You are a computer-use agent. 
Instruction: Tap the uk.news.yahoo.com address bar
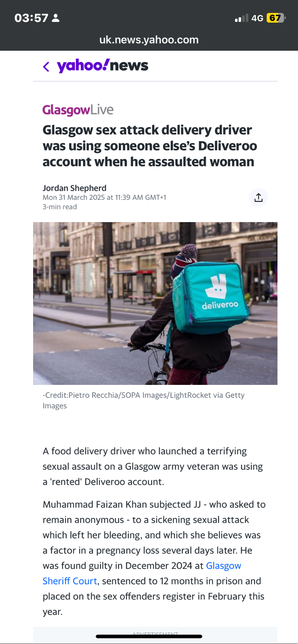(149, 40)
